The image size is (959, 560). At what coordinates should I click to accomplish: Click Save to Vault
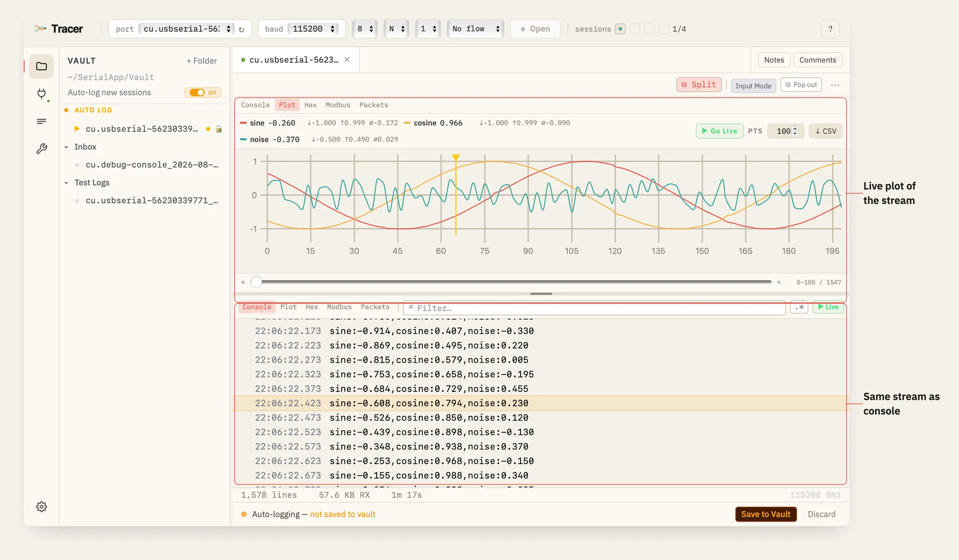click(766, 514)
